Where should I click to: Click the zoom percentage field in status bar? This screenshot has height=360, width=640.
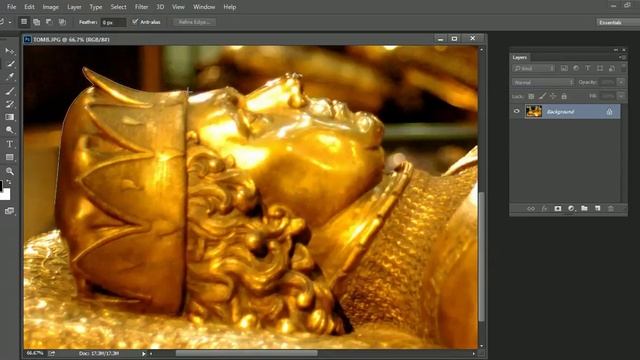pos(35,353)
